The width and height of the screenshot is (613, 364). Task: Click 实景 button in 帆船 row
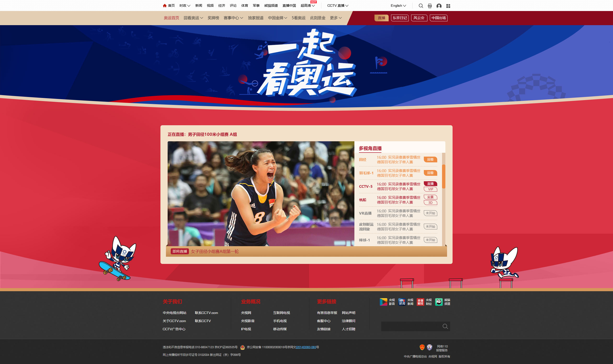coord(430,197)
